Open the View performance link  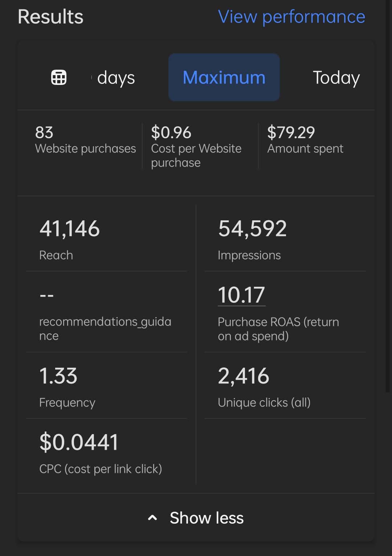tap(291, 17)
